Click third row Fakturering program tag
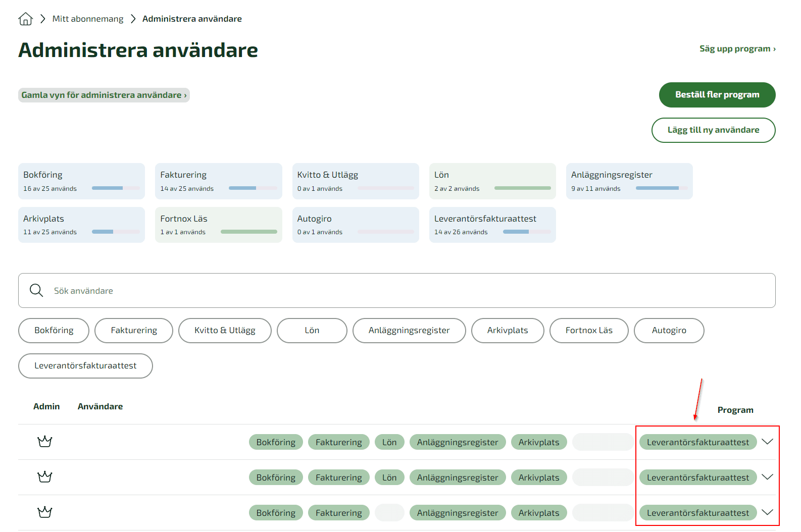 (x=338, y=513)
